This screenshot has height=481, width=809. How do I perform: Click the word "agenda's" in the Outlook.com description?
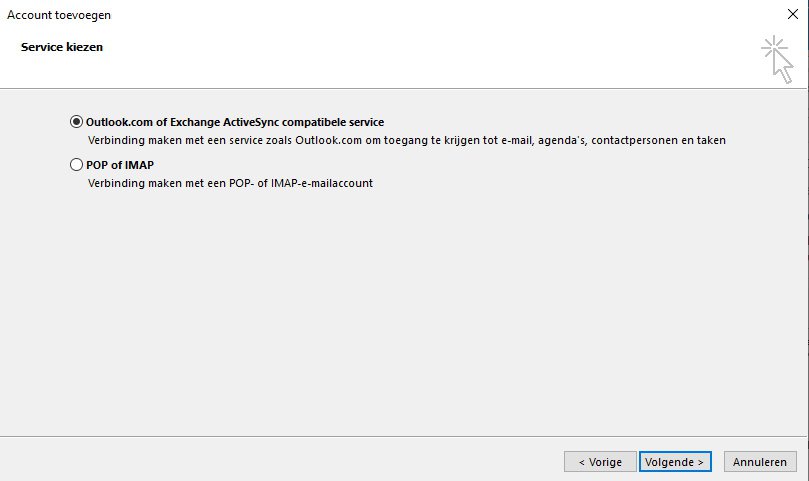click(561, 141)
